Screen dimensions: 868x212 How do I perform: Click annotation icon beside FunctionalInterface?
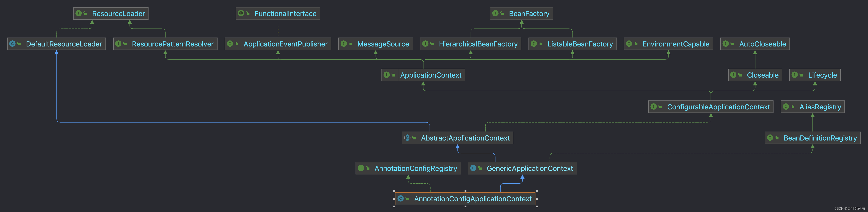point(241,13)
